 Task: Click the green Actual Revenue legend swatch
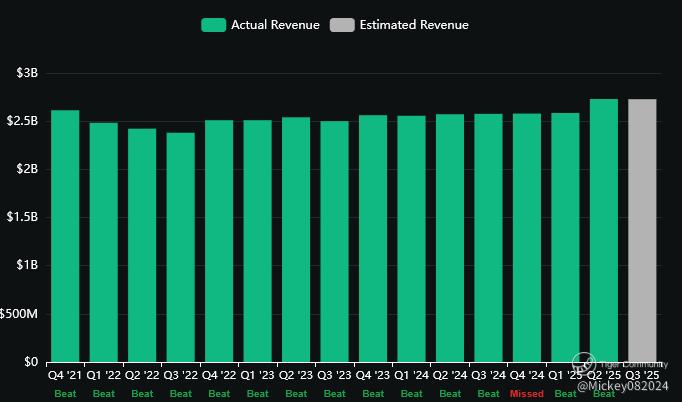click(x=213, y=25)
